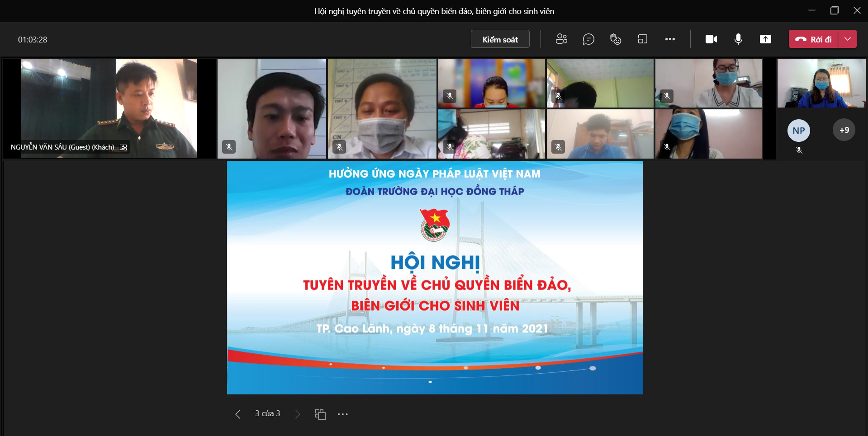Go to the previous slide chevron

point(238,414)
